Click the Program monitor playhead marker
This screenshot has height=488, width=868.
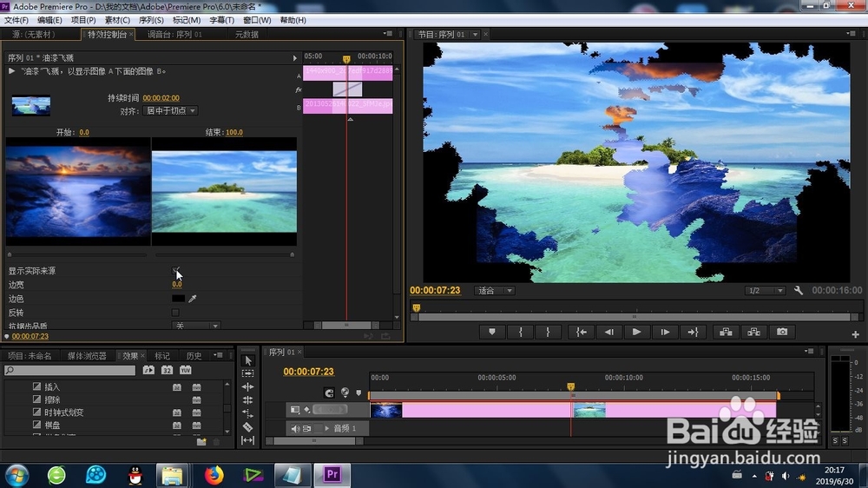pyautogui.click(x=417, y=308)
